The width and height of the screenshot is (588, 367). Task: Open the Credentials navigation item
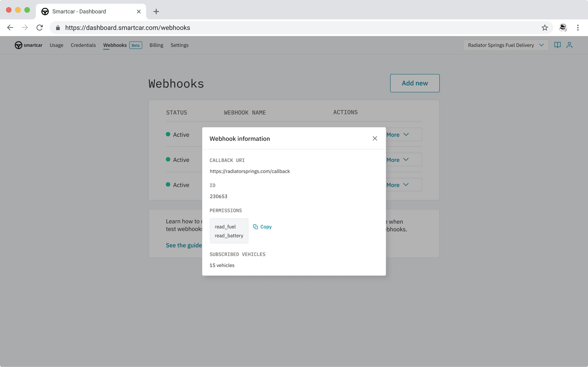(83, 45)
